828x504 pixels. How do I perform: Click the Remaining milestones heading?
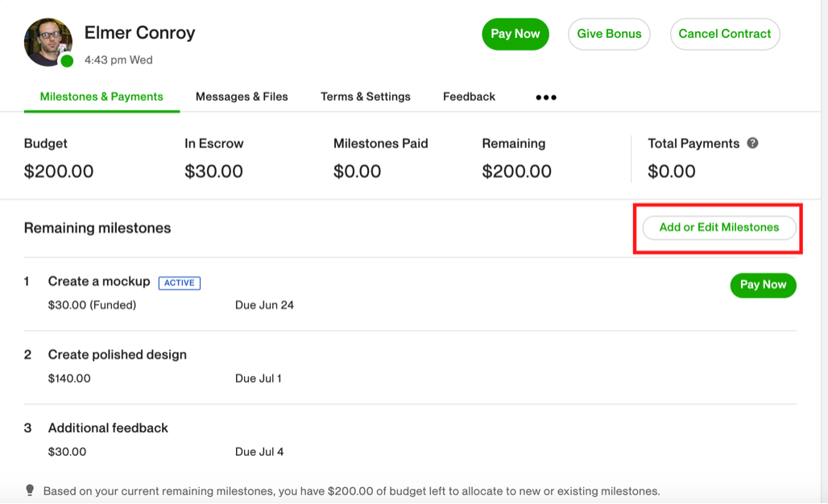[97, 229]
